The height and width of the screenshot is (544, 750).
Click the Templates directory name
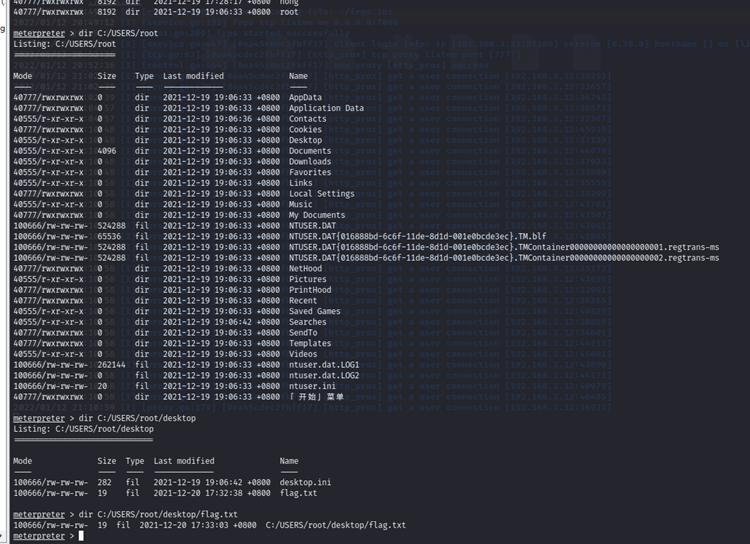coord(310,344)
